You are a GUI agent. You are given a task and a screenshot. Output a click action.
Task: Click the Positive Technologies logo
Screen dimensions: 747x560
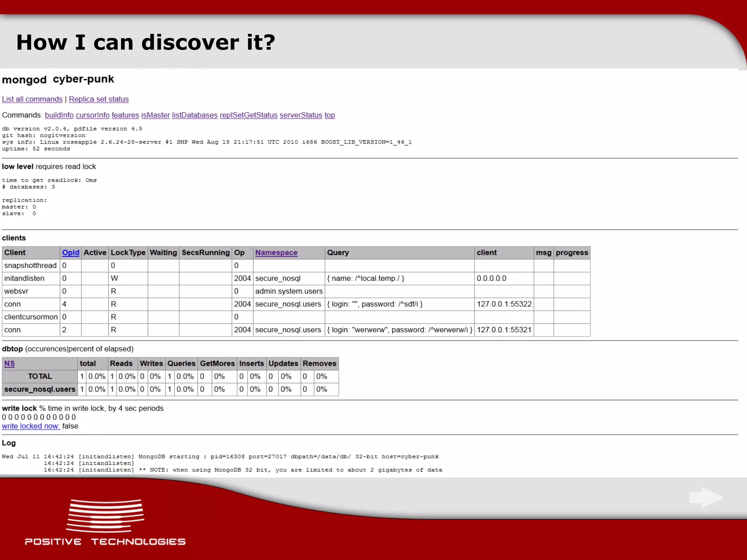point(105,522)
